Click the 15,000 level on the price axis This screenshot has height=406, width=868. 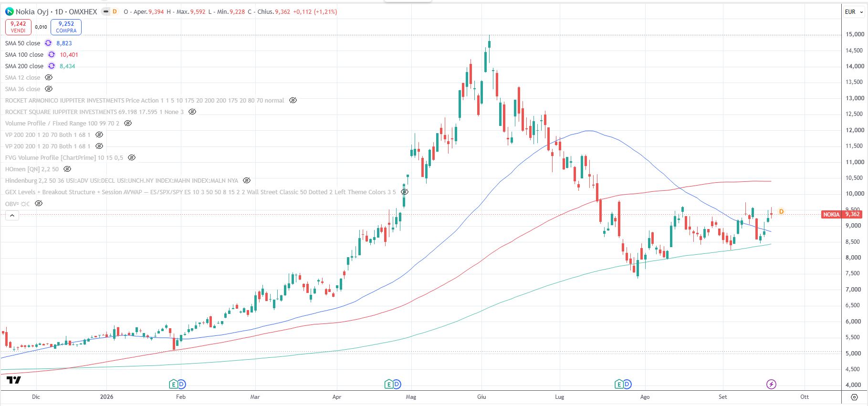(855, 34)
